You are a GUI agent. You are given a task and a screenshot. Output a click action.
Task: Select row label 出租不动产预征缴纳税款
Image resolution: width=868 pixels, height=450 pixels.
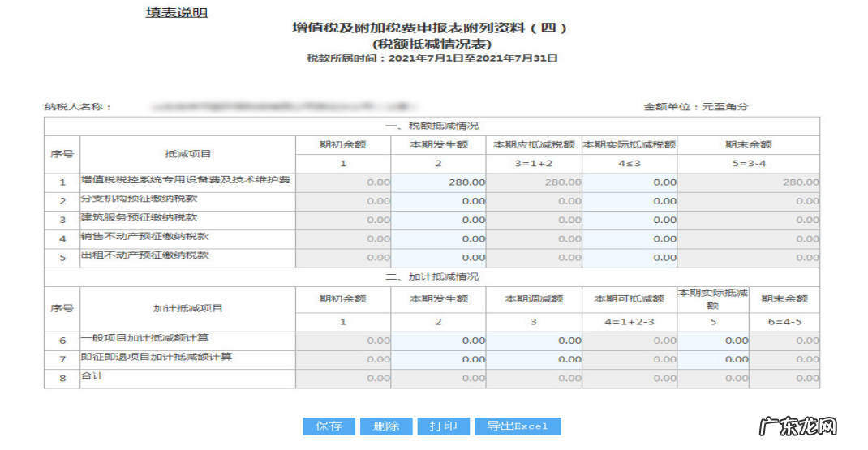click(x=145, y=255)
